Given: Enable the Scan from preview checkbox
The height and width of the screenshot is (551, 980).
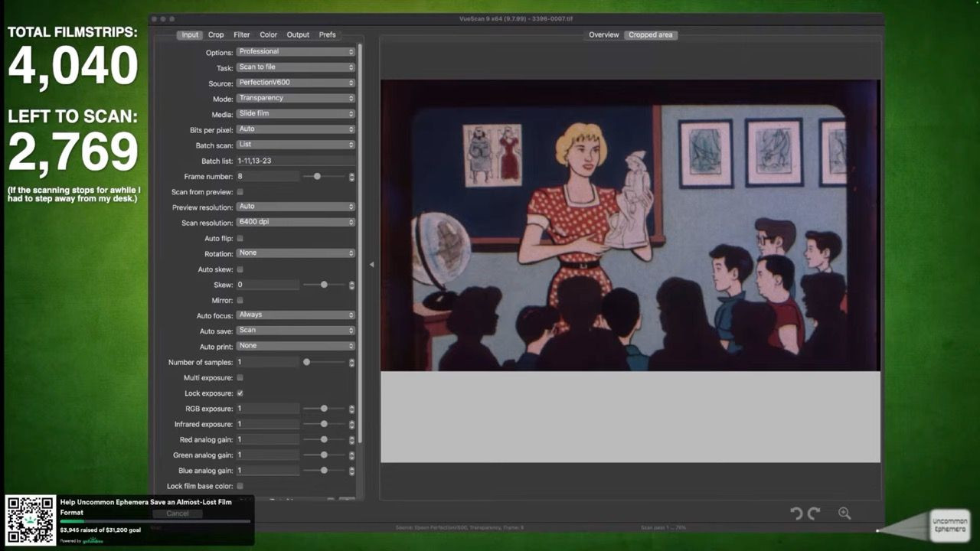Looking at the screenshot, I should [x=240, y=192].
